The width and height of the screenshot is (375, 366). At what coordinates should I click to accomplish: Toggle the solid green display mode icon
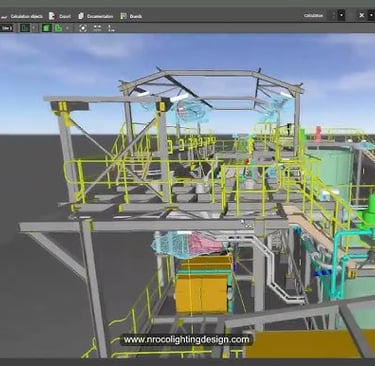point(46,28)
